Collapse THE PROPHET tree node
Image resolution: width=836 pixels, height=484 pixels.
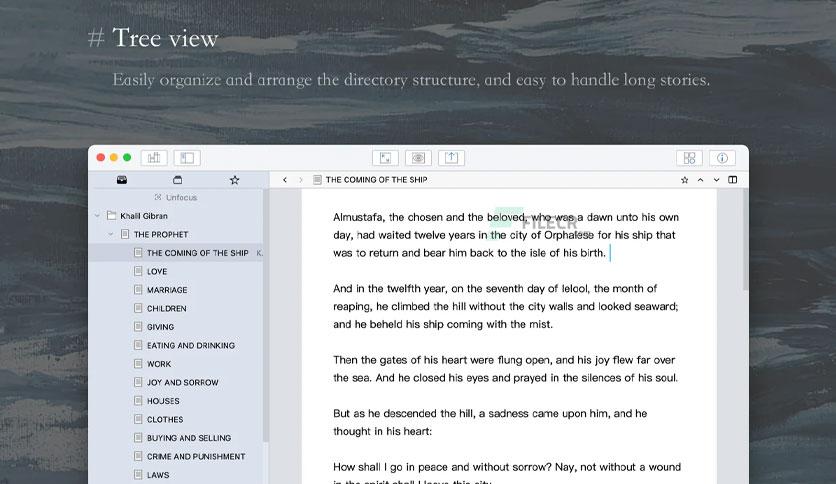(110, 234)
